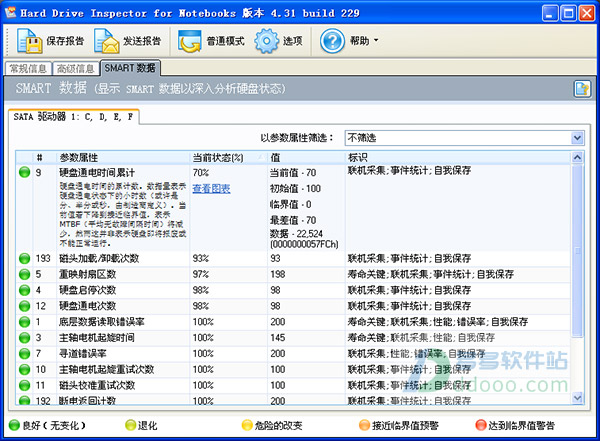Select the 磁头加载/卸载次数 row
The height and width of the screenshot is (441, 600).
pos(293,258)
